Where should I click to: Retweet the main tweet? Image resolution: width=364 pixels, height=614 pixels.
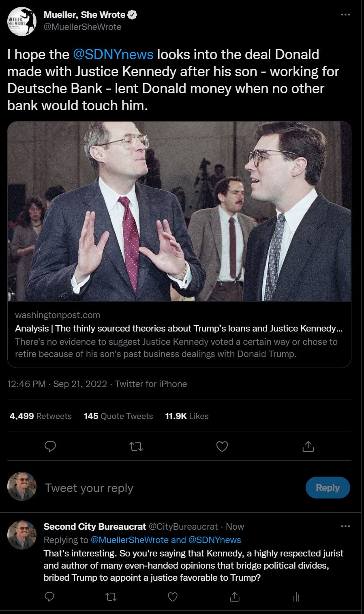[136, 447]
